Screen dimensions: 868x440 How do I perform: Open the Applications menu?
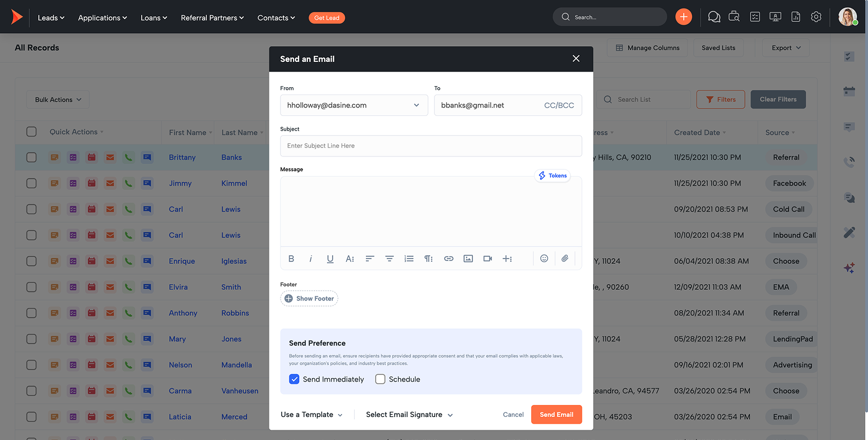pyautogui.click(x=102, y=17)
